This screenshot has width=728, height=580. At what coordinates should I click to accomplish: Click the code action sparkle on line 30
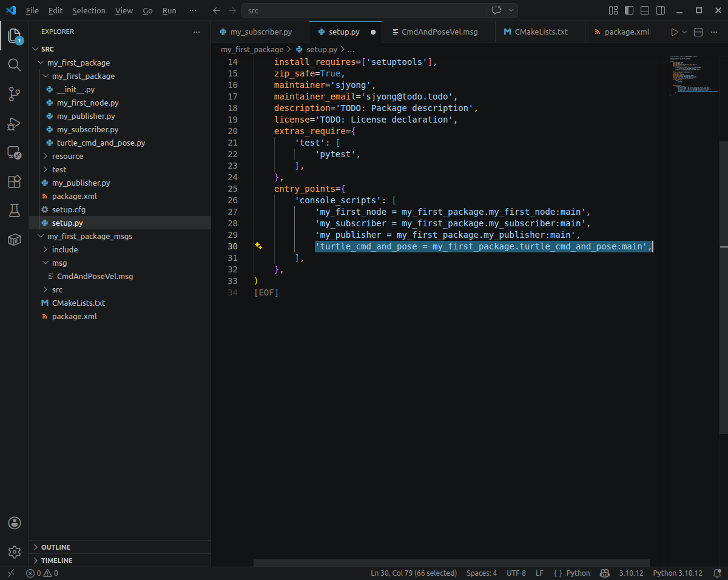[258, 246]
